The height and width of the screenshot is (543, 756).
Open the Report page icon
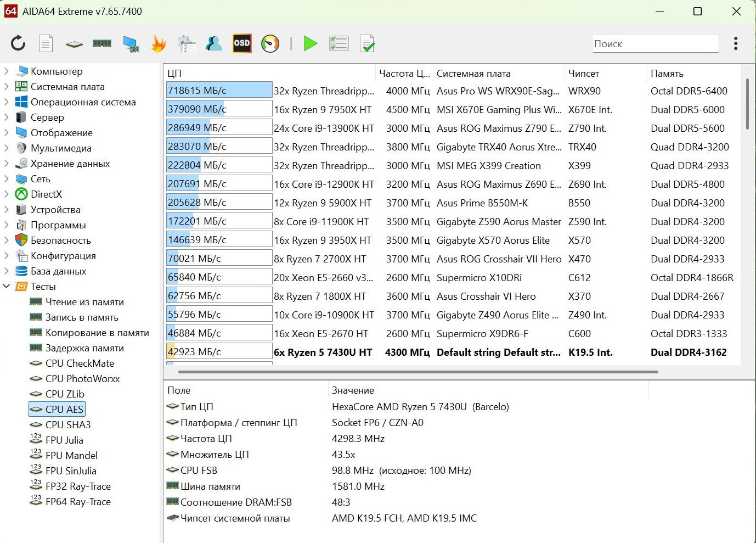[x=46, y=43]
